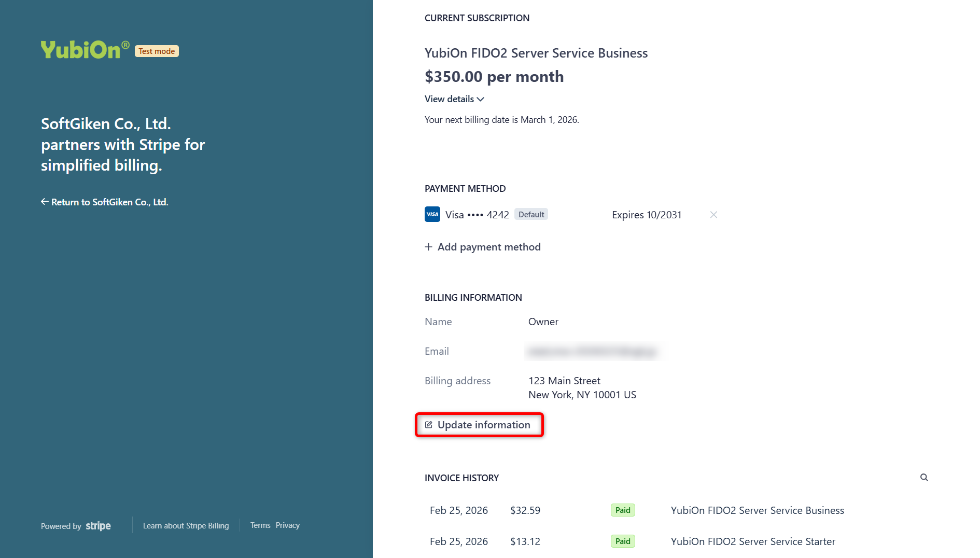This screenshot has width=980, height=558.
Task: Click the Default badge on Visa card
Action: pyautogui.click(x=531, y=214)
